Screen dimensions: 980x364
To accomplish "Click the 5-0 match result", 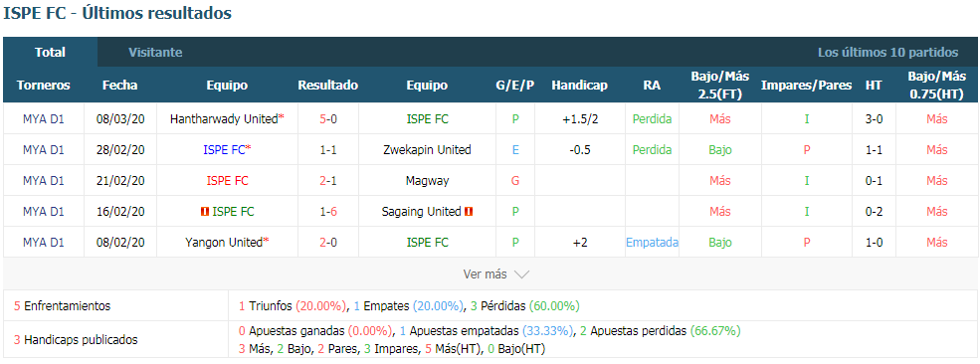I will click(328, 118).
